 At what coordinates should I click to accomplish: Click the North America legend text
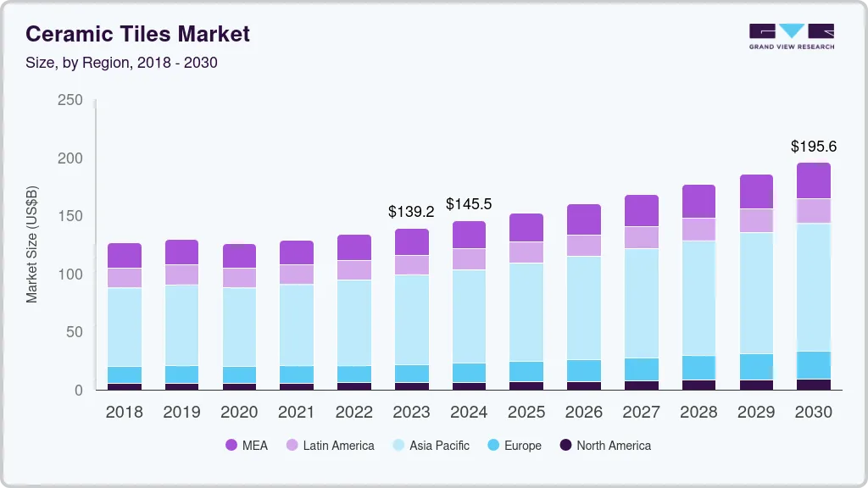(x=614, y=445)
